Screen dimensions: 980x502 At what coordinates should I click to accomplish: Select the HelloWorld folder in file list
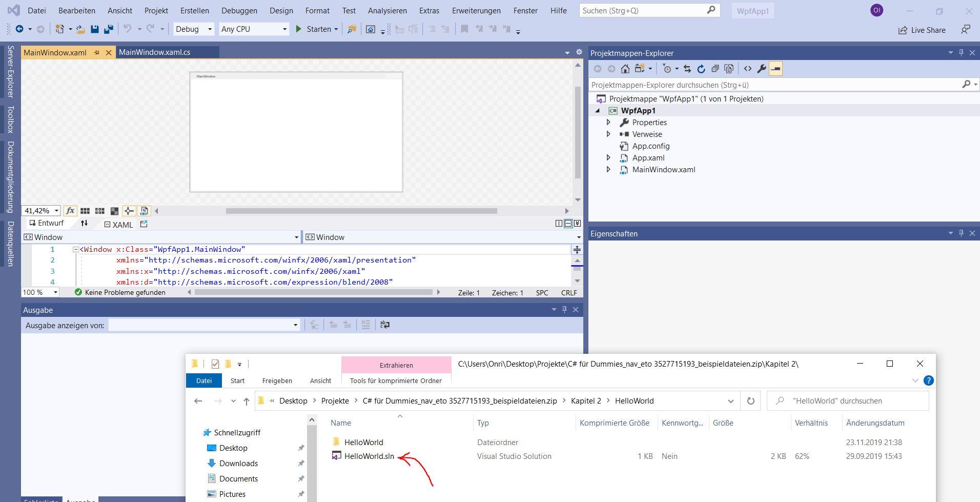click(x=363, y=442)
